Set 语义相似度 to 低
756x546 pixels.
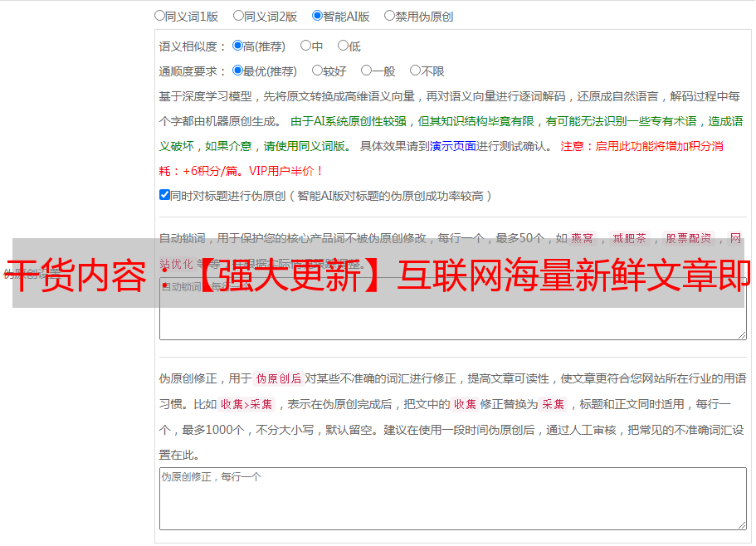[x=343, y=46]
